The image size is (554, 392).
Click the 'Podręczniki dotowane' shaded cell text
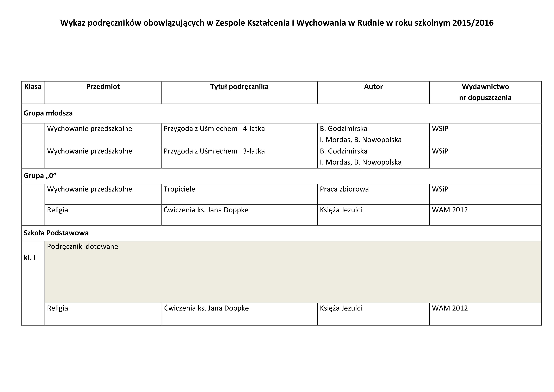(83, 247)
